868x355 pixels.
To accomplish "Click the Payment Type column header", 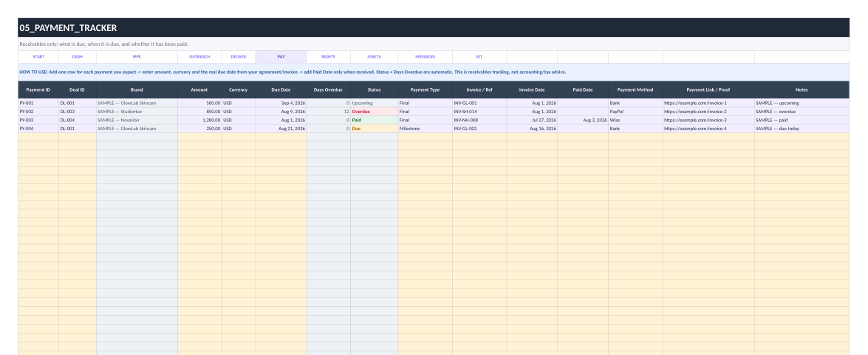I will 426,89.
